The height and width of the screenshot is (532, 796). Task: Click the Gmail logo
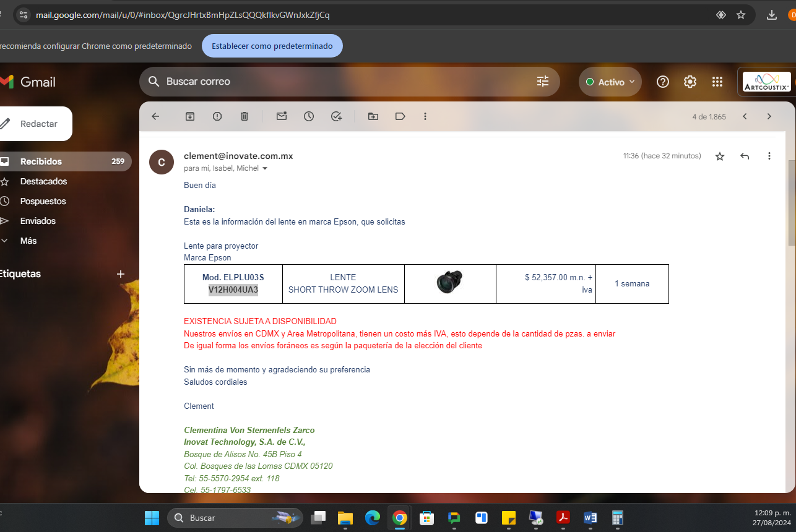pyautogui.click(x=28, y=82)
